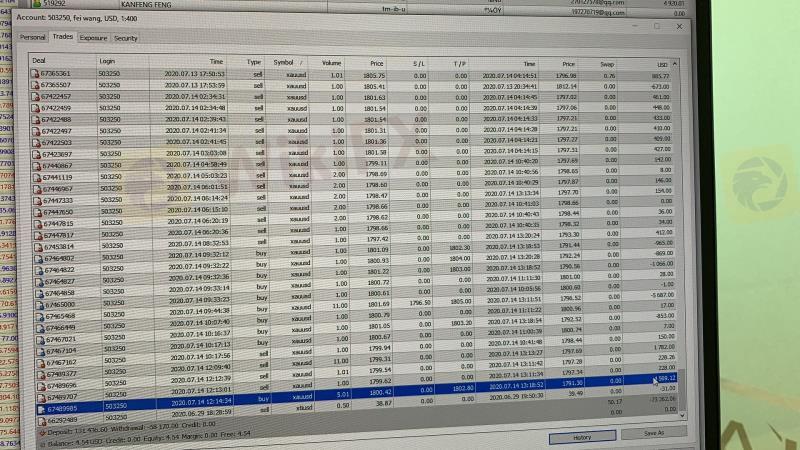Sort by the Type column header

(x=248, y=62)
